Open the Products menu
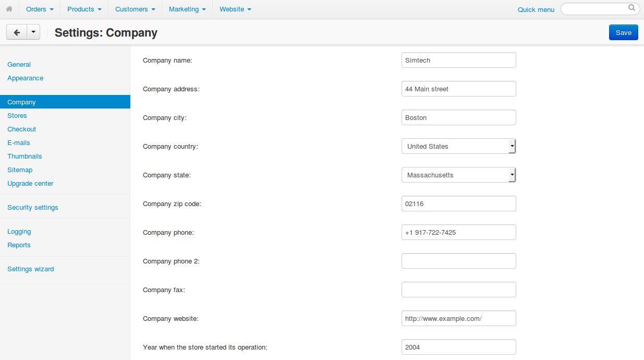Image resolution: width=644 pixels, height=360 pixels. (x=84, y=9)
